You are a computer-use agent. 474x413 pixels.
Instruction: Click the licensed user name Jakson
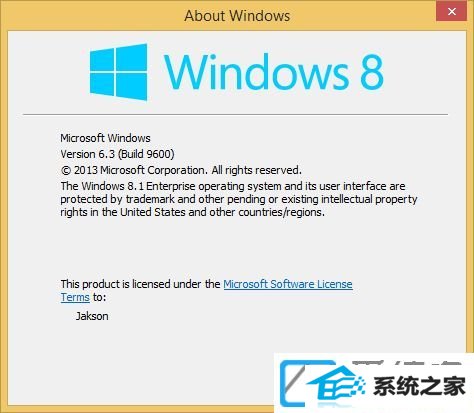92,316
